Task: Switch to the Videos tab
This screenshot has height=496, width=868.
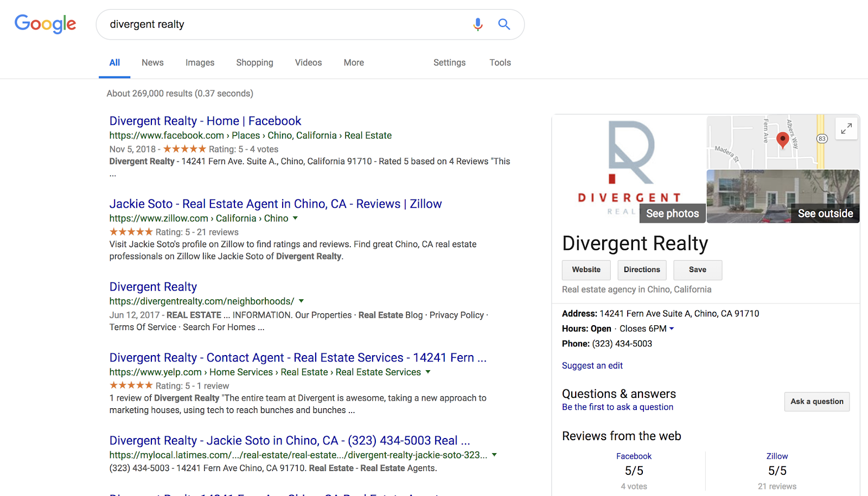Action: (308, 63)
